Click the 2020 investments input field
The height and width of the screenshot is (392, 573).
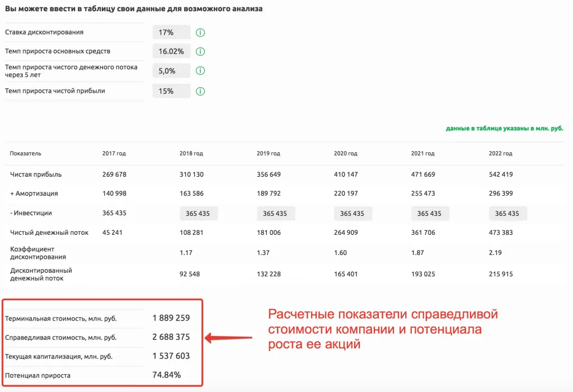(353, 214)
